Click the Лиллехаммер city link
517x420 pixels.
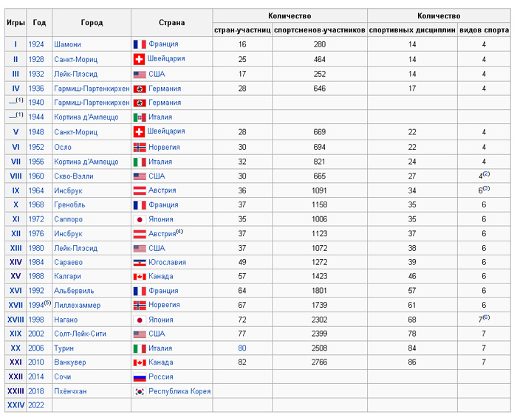[77, 306]
